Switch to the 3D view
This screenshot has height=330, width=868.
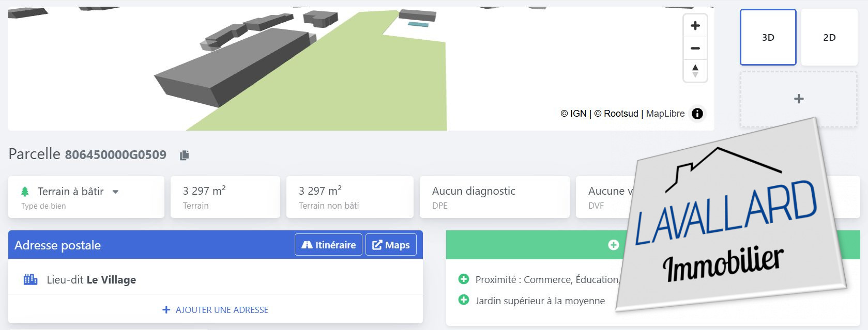[768, 37]
